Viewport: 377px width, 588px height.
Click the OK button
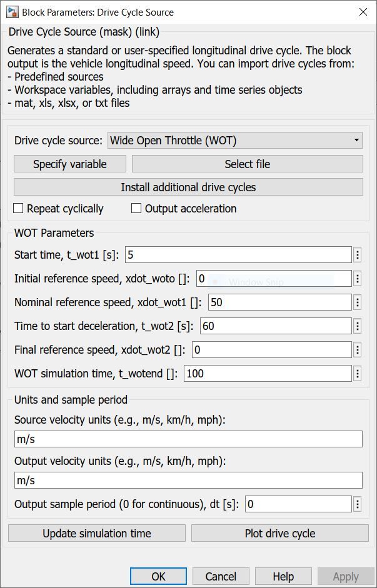tap(158, 576)
